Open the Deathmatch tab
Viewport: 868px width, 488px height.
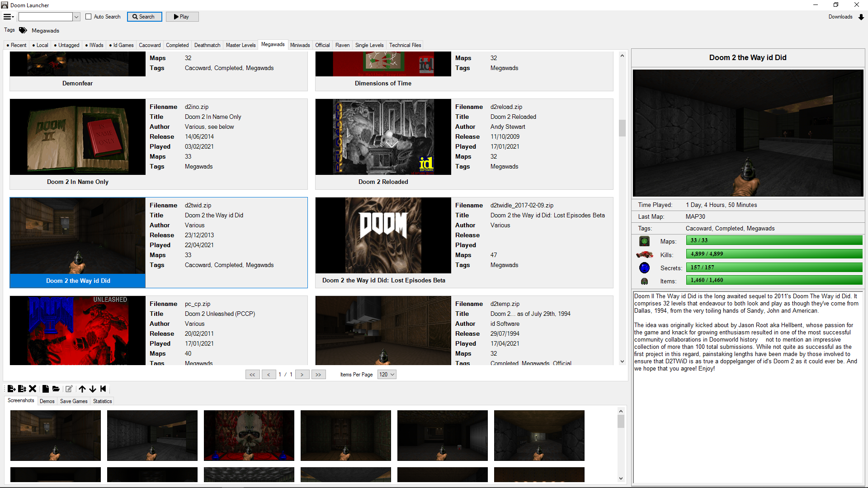207,45
